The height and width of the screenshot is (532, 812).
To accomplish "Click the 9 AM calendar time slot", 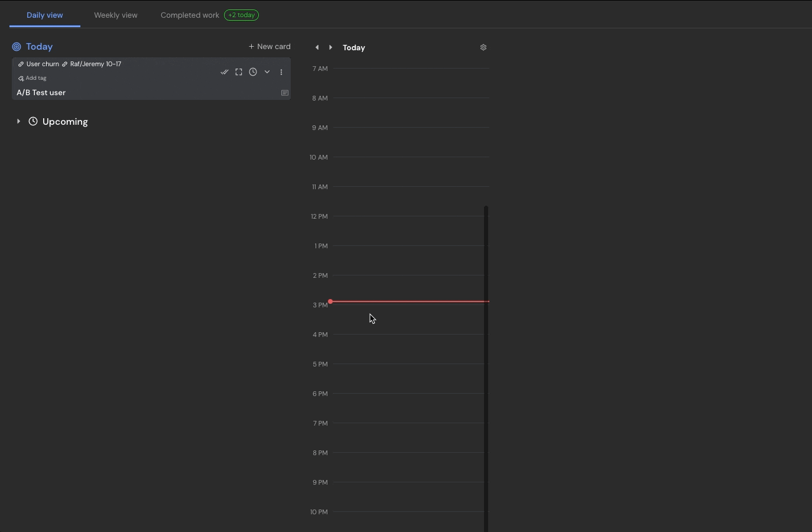I will [x=408, y=142].
